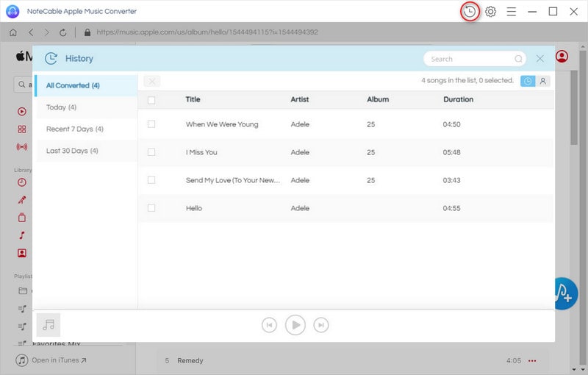
Task: Click the Artist column header
Action: [x=300, y=99]
